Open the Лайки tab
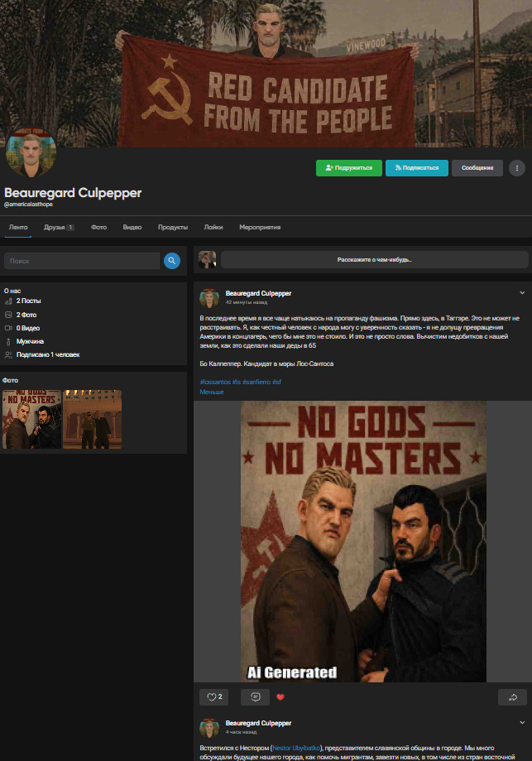Image resolution: width=532 pixels, height=761 pixels. click(213, 227)
